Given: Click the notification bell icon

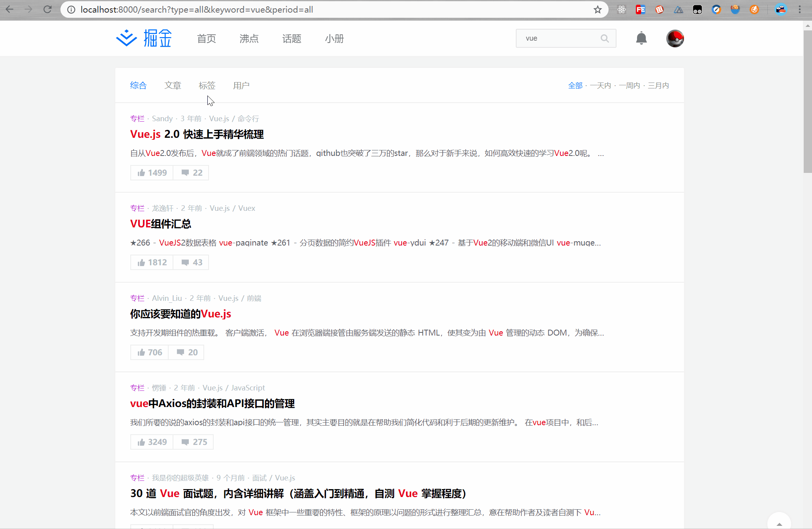Looking at the screenshot, I should click(641, 38).
